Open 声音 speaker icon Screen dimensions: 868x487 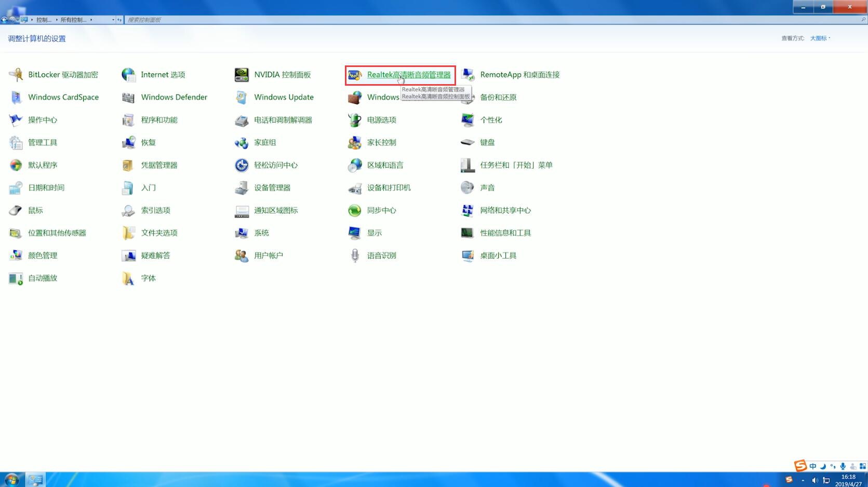click(468, 187)
